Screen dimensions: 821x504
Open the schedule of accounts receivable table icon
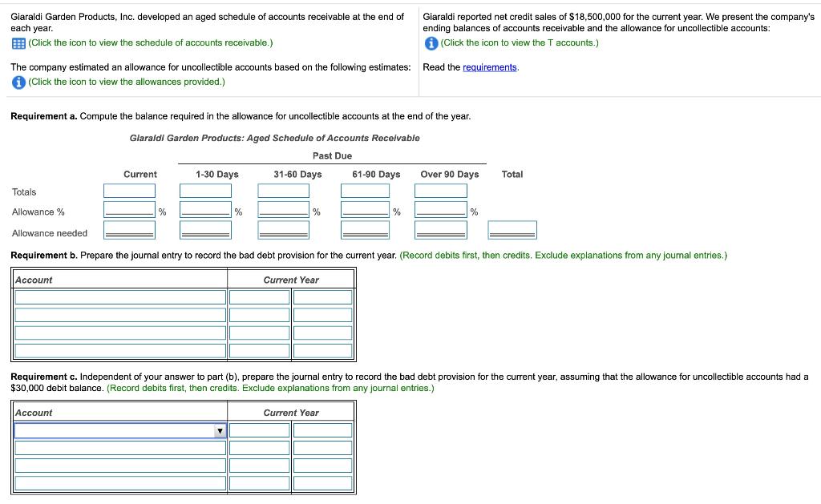coord(18,43)
